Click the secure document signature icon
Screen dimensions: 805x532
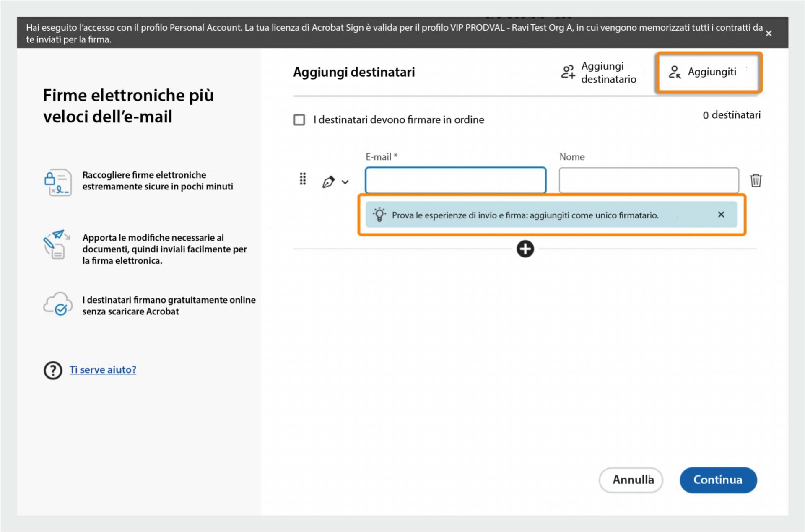(x=58, y=182)
